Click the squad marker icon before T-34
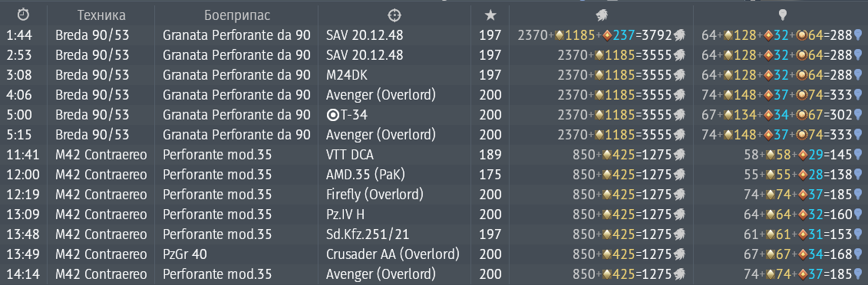This screenshot has width=868, height=285. coord(332,115)
